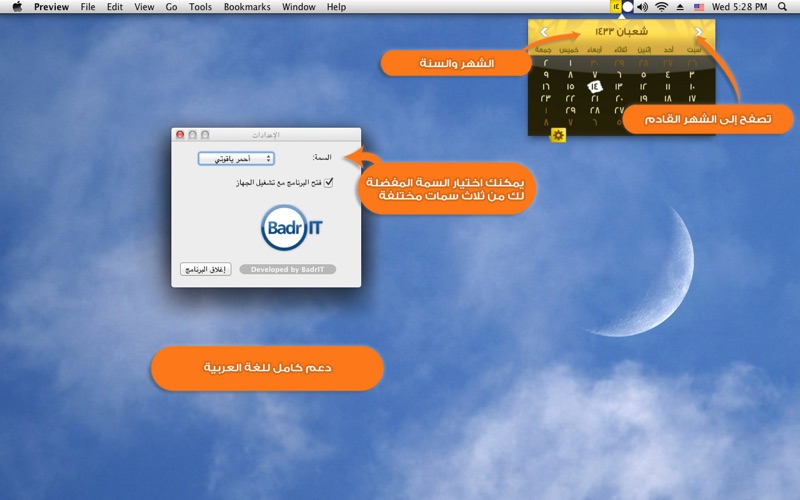Open the Preview menu
This screenshot has width=800, height=500.
pyautogui.click(x=51, y=7)
